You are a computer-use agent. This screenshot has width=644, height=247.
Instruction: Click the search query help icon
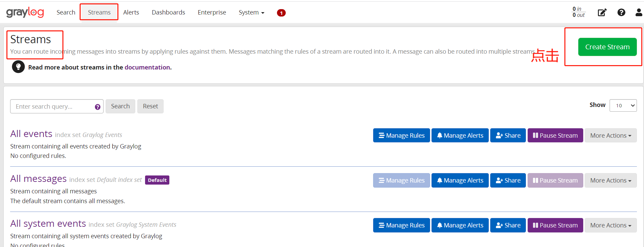97,107
